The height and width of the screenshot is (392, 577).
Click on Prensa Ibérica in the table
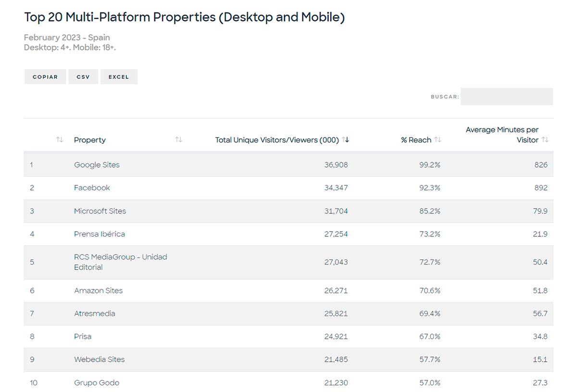[x=100, y=234]
